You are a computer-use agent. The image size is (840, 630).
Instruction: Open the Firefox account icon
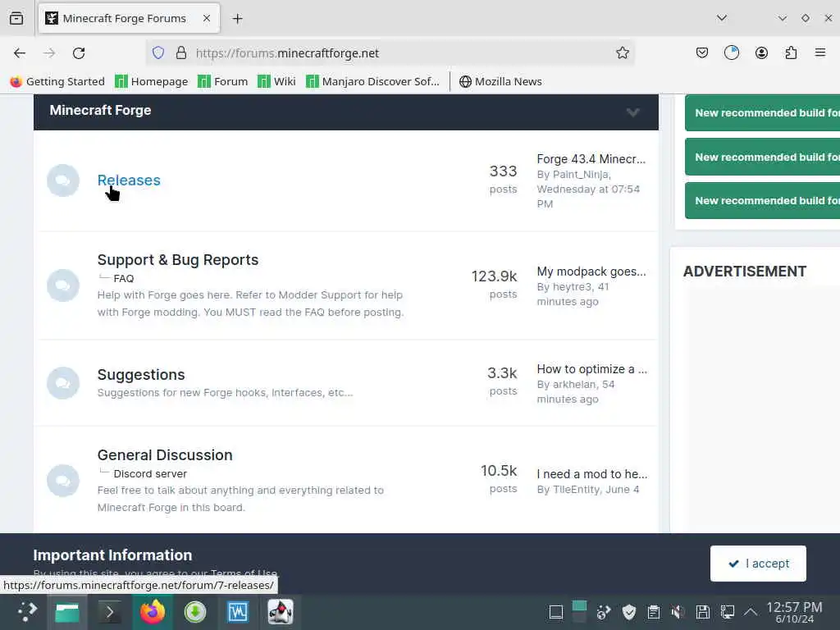[761, 53]
